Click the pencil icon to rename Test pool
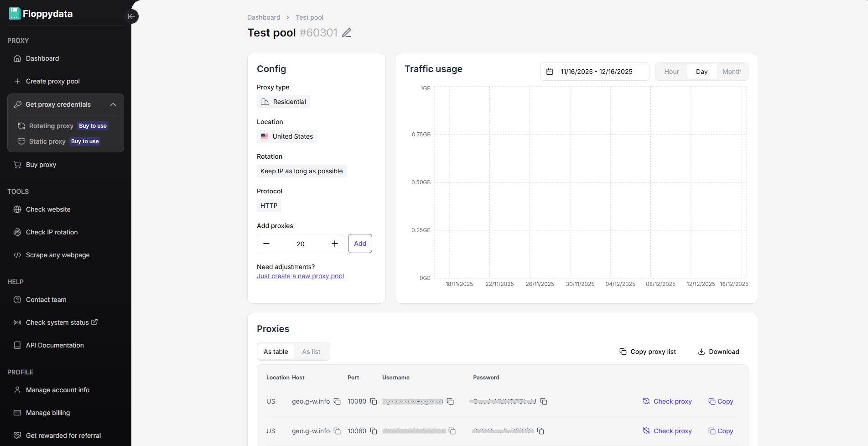Image resolution: width=868 pixels, height=446 pixels. (x=347, y=33)
